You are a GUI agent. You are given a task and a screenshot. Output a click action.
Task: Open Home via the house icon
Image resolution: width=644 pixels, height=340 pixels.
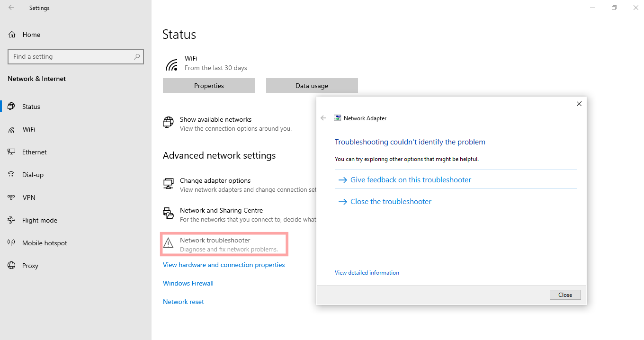[12, 35]
